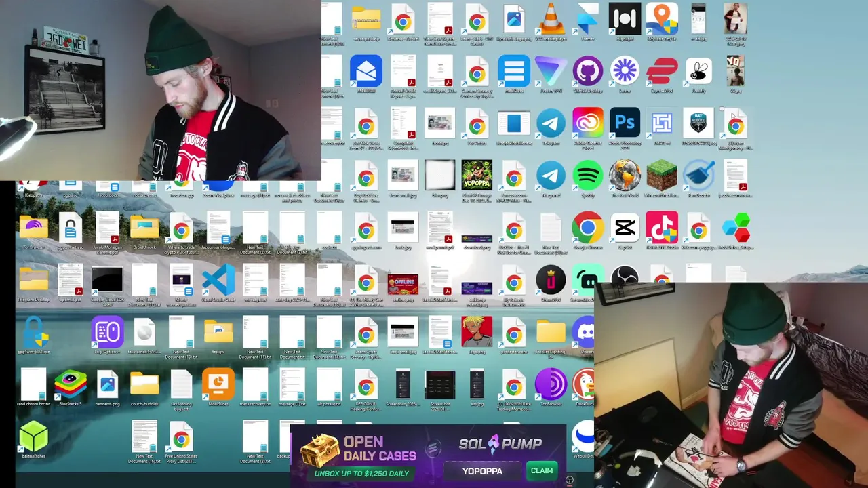Open the New Text Document (19).txt file
This screenshot has width=868, height=488.
[181, 333]
